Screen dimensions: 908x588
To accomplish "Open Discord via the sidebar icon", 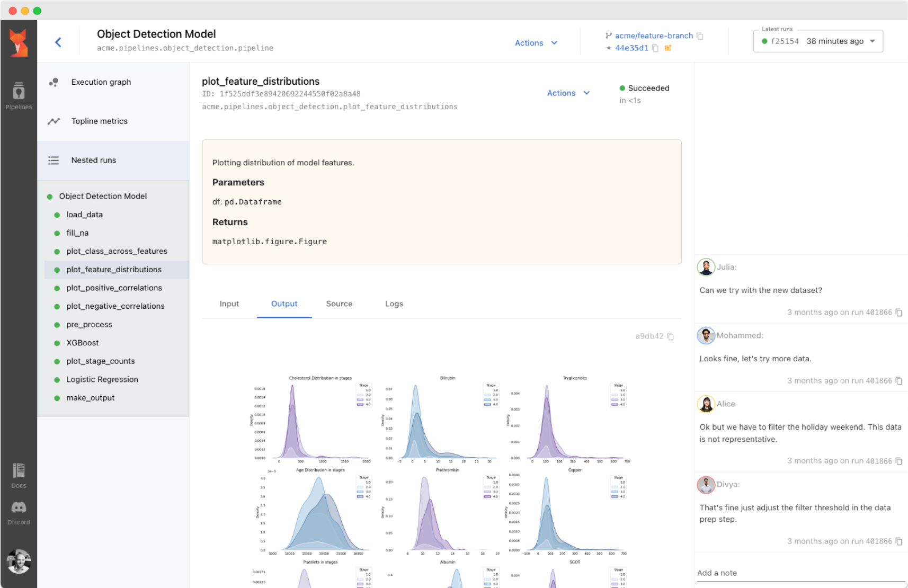I will point(19,510).
